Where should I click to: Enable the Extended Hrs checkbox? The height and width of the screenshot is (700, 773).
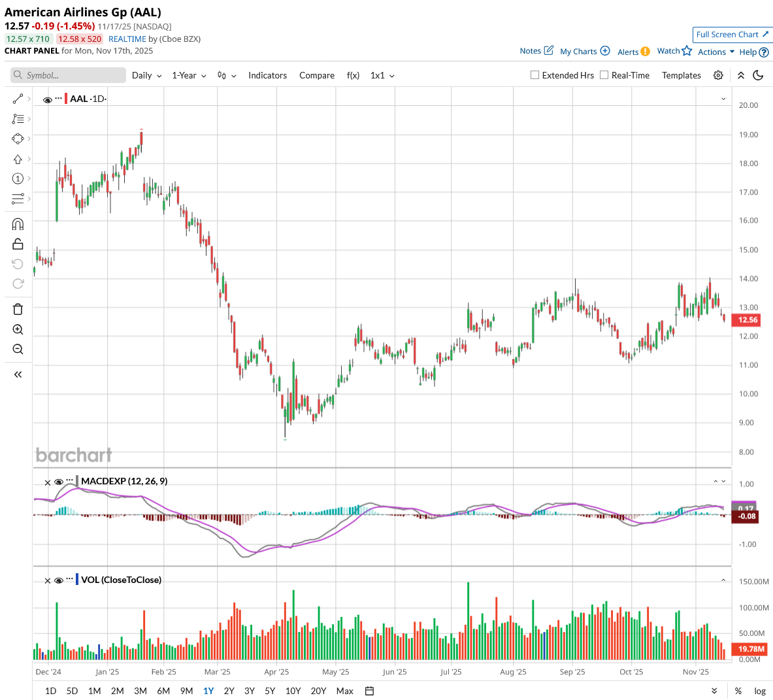point(535,75)
